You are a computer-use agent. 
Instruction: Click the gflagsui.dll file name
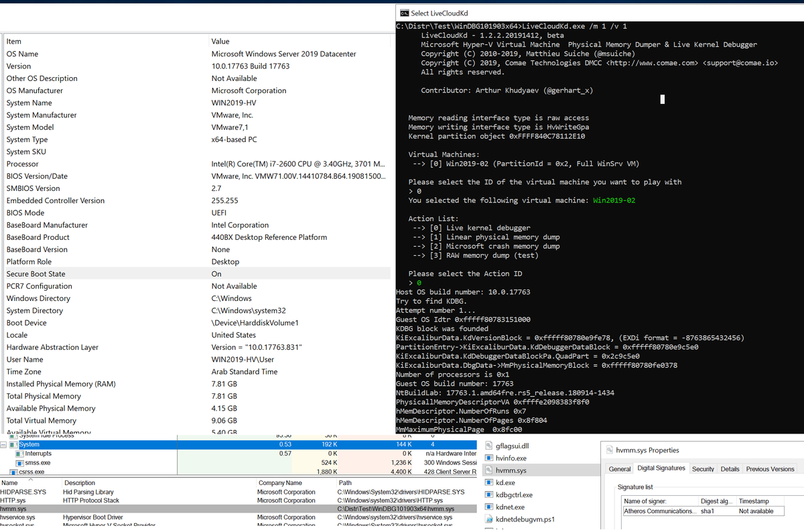[x=513, y=446]
